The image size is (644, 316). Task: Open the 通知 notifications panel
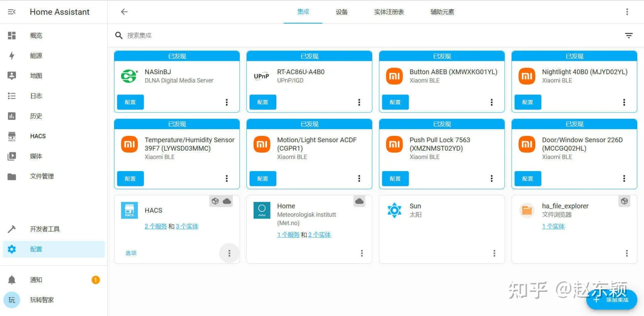pyautogui.click(x=54, y=280)
